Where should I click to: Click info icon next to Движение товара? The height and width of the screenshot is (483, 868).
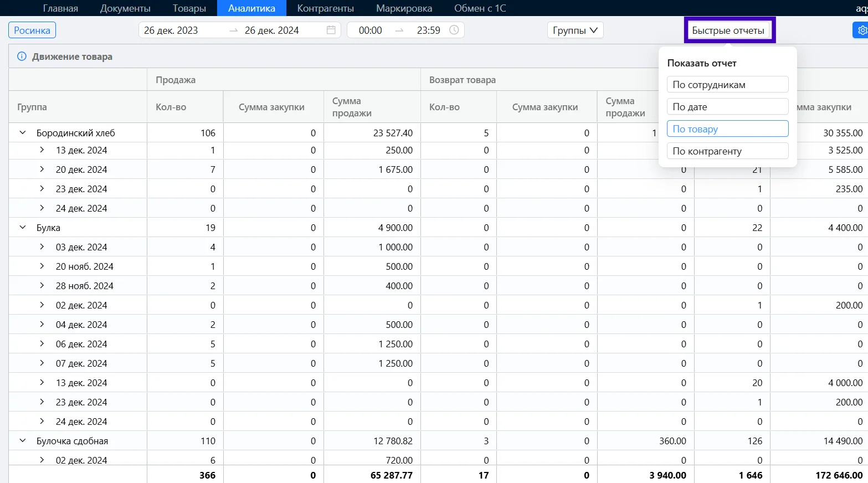point(22,56)
